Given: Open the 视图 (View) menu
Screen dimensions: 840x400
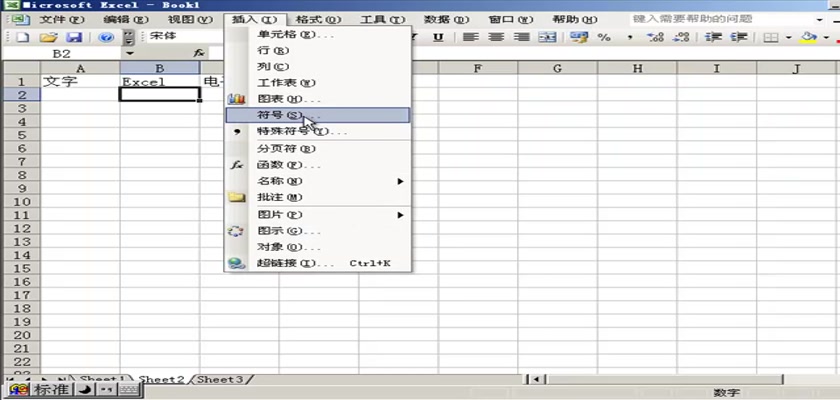Looking at the screenshot, I should pos(190,20).
